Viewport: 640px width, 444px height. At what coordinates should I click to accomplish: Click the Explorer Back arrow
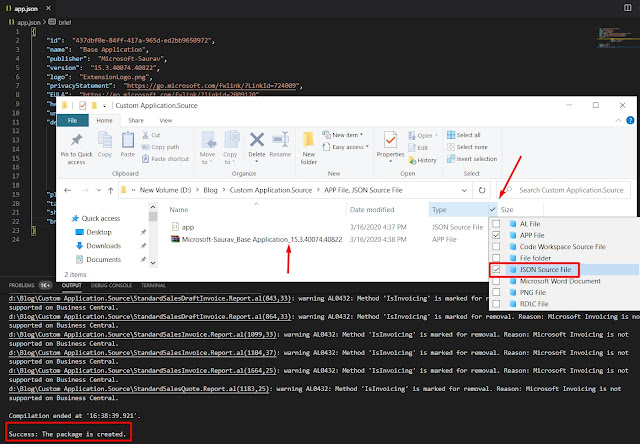68,190
